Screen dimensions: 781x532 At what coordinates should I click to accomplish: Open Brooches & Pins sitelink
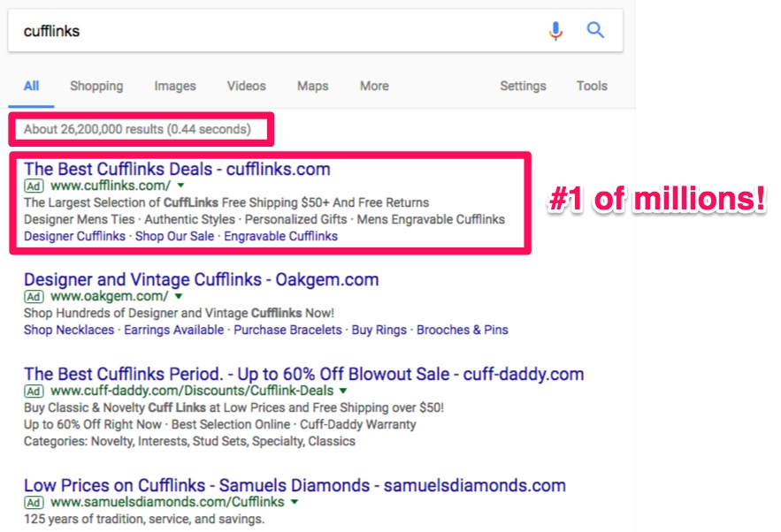coord(463,330)
